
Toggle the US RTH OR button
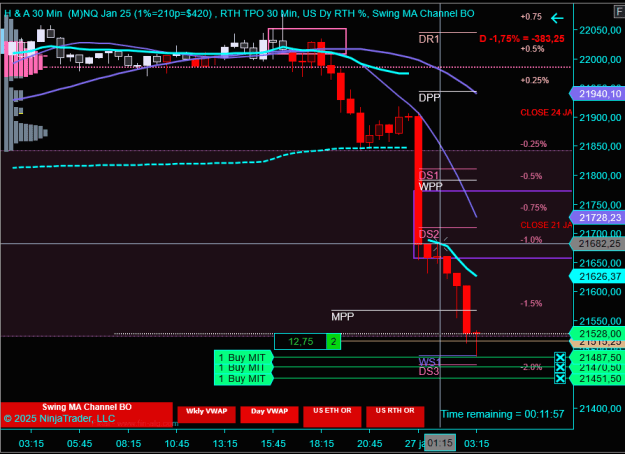(395, 416)
